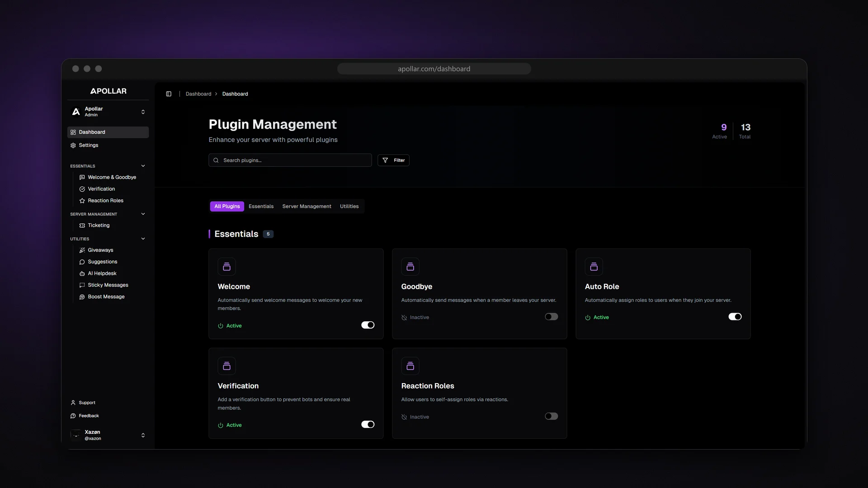Screen dimensions: 868x488
Task: Click the Reaction Roles plugin card icon
Action: tap(410, 366)
